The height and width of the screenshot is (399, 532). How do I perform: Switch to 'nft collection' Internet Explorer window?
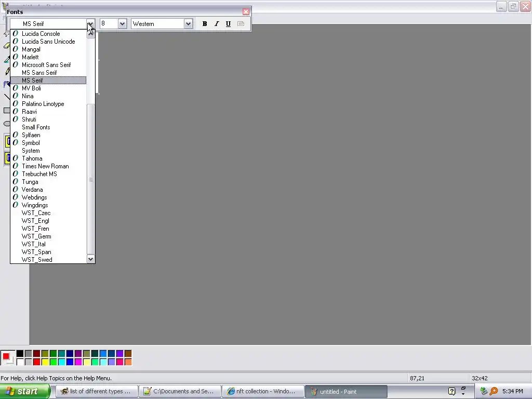click(263, 391)
